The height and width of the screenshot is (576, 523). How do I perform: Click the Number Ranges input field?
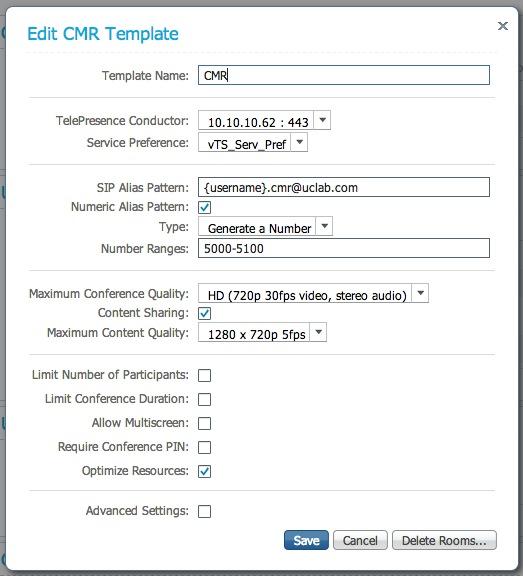click(x=343, y=248)
